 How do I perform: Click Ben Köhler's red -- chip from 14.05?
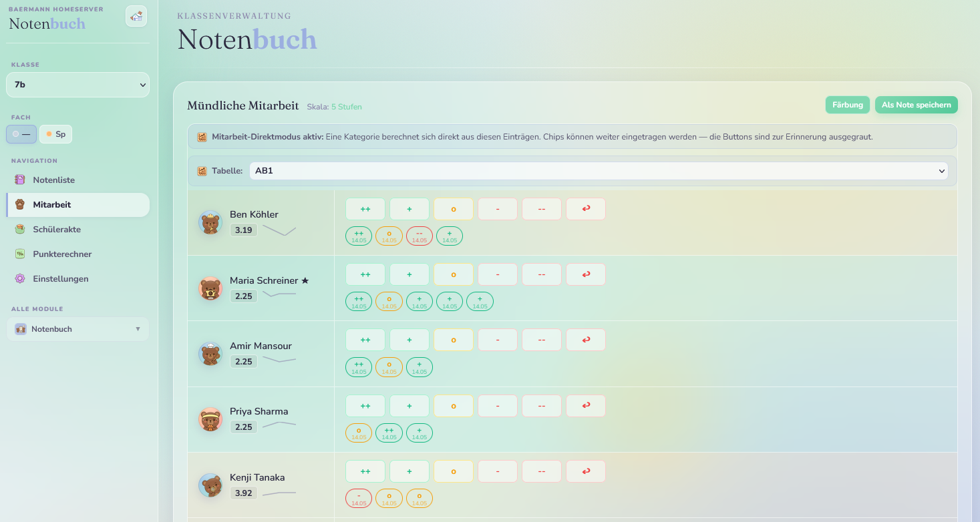[420, 236]
